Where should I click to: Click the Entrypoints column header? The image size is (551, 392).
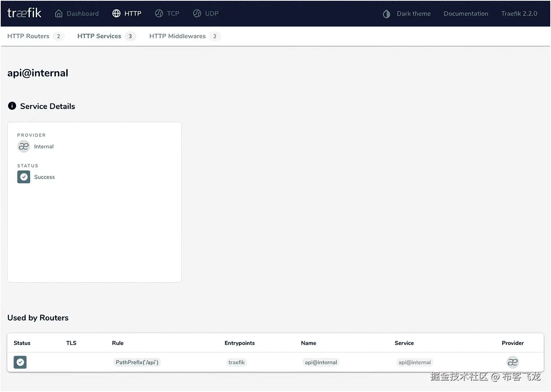(x=240, y=343)
